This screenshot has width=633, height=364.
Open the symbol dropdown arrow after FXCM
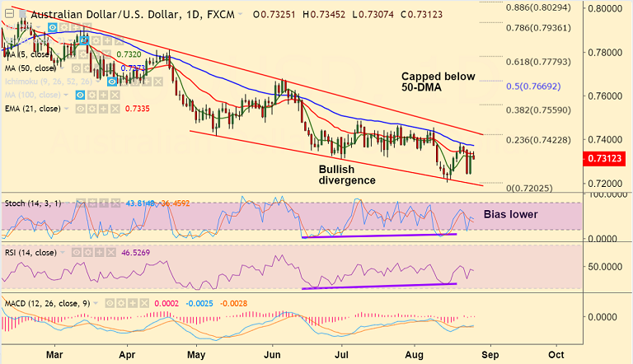(x=240, y=15)
